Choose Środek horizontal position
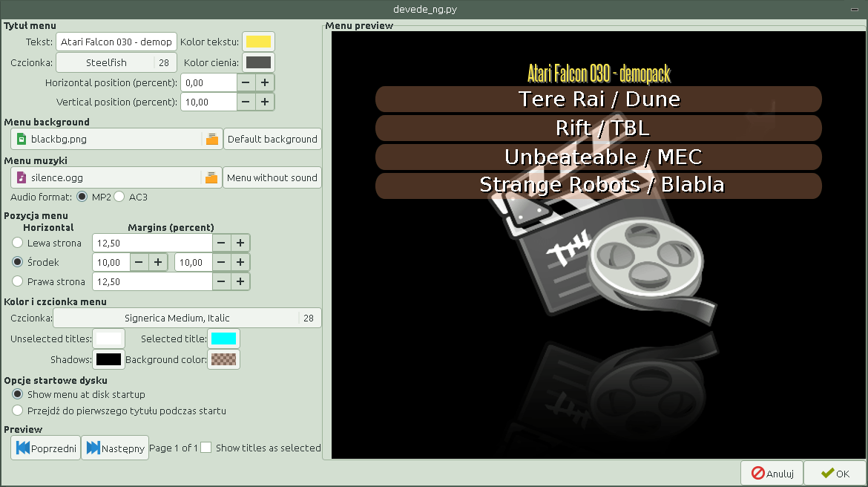The height and width of the screenshot is (487, 868). [18, 262]
